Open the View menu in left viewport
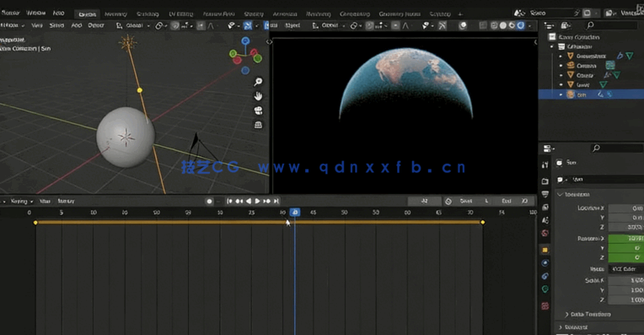 [37, 25]
